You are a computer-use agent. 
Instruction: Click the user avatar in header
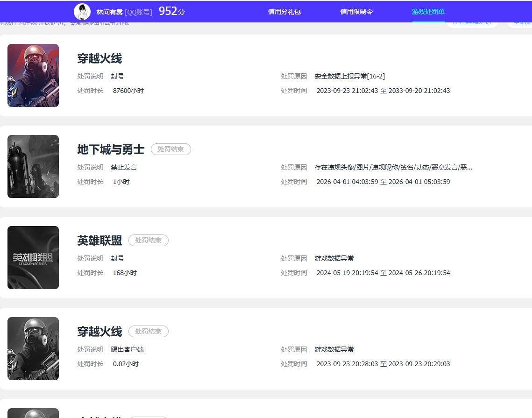(x=82, y=12)
